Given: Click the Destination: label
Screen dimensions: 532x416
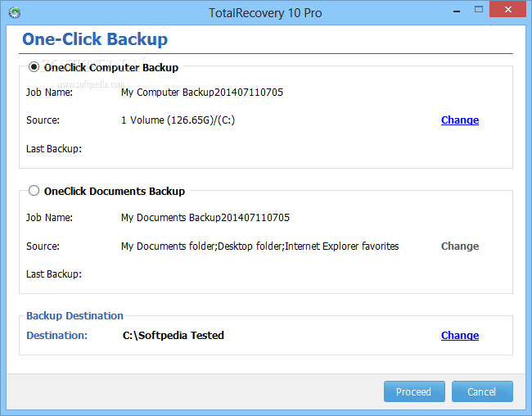Looking at the screenshot, I should 57,336.
